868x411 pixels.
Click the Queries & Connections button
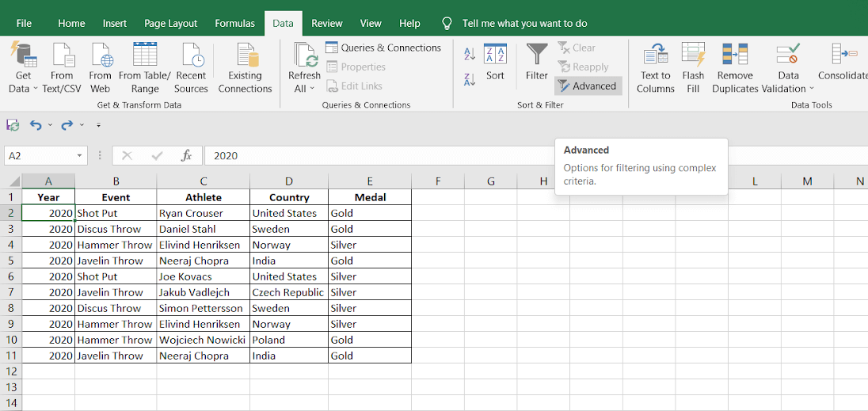383,48
